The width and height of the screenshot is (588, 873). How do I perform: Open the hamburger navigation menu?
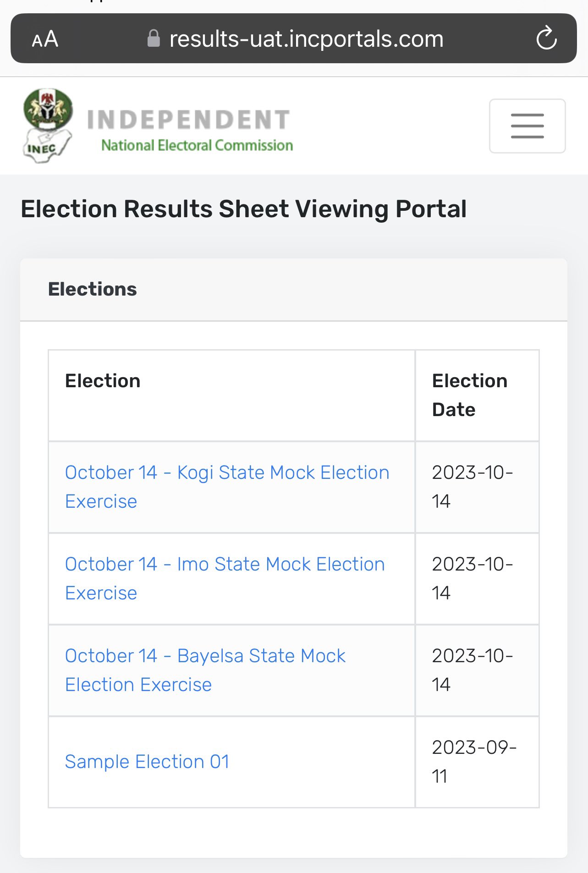[x=527, y=126]
